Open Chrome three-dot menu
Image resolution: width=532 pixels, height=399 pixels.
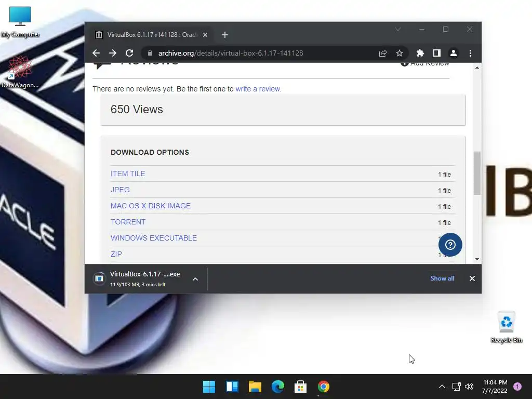coord(470,54)
